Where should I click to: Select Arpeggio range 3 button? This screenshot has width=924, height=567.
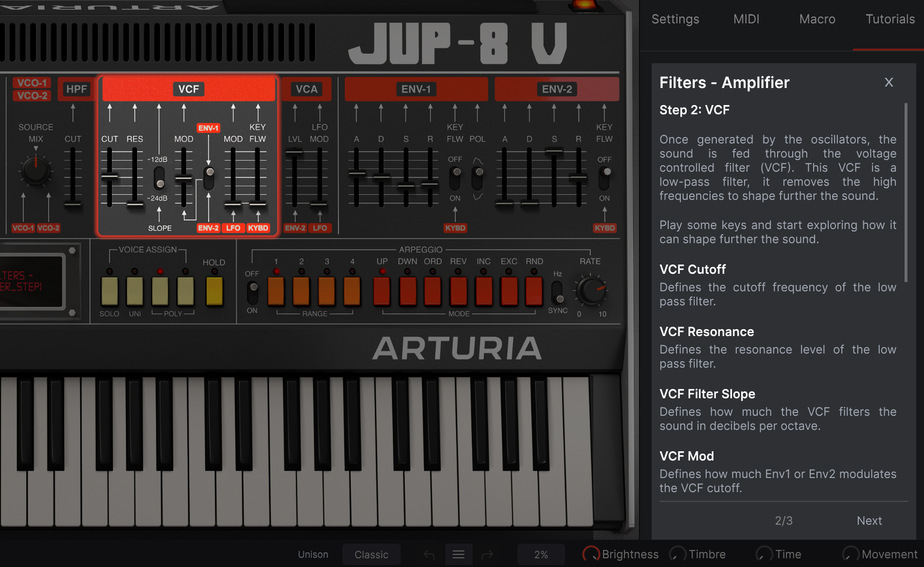click(x=327, y=291)
